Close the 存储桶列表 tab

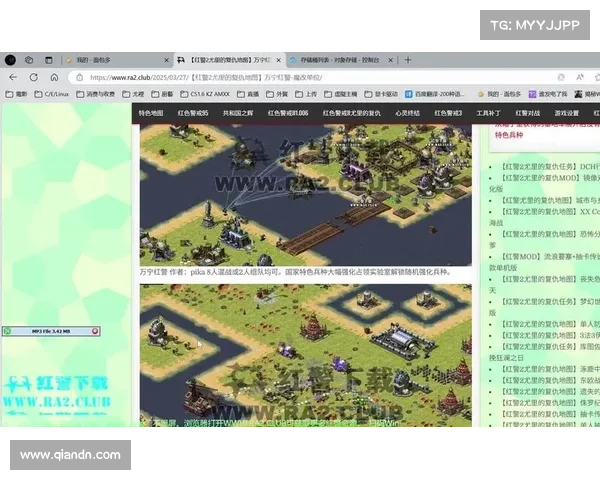click(x=390, y=60)
